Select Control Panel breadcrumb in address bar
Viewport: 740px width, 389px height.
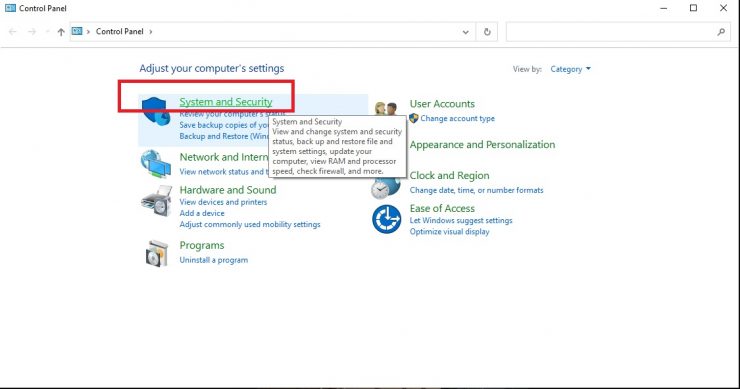coord(119,31)
